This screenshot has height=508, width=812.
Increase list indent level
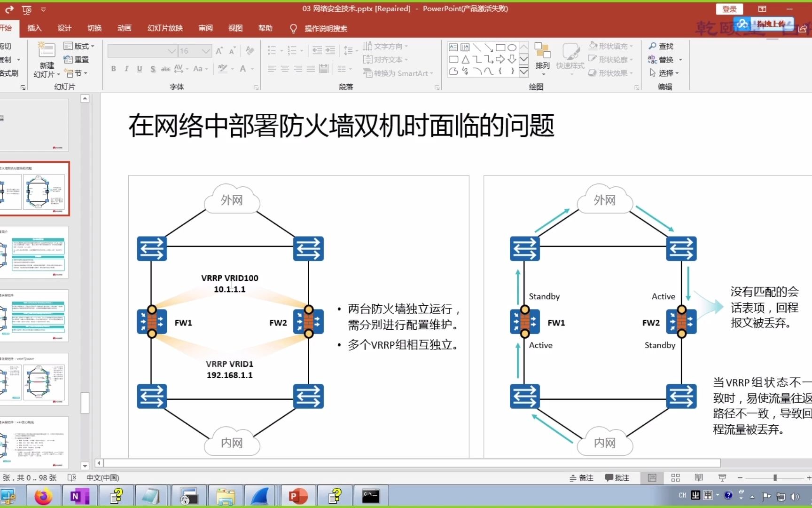pos(330,51)
